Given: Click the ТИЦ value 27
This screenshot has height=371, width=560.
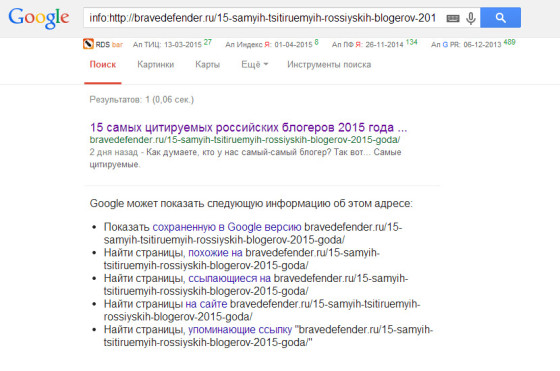Looking at the screenshot, I should pyautogui.click(x=208, y=42).
